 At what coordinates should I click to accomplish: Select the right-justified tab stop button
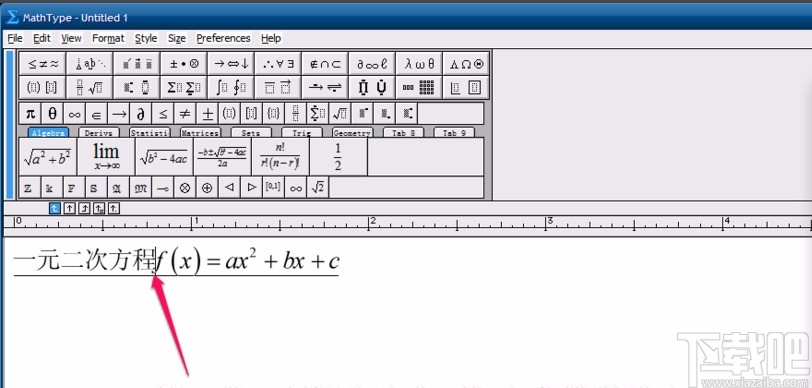[x=84, y=208]
